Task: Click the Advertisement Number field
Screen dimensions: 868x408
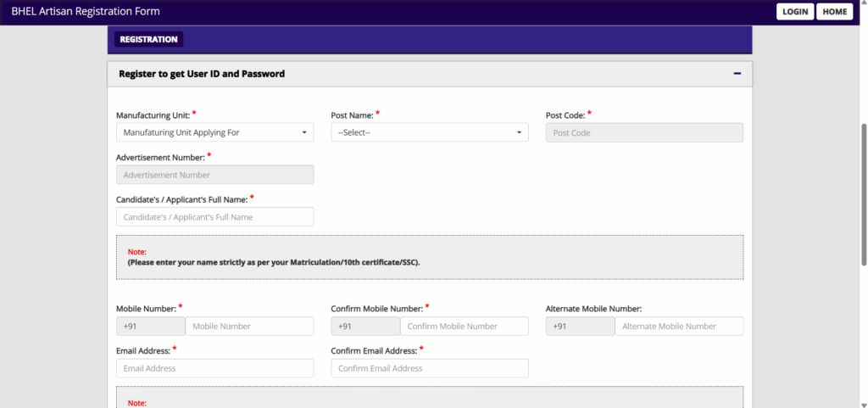Action: [x=214, y=175]
